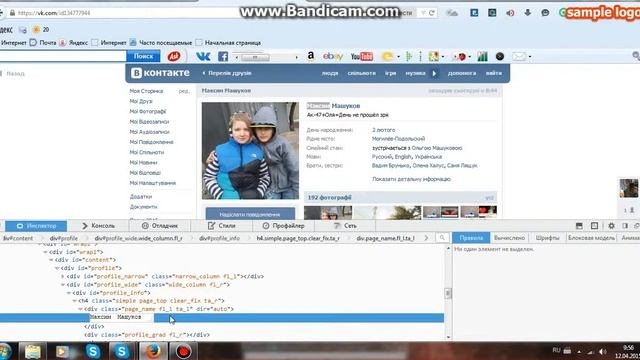Open Мої Аудіозаписи in sidebar

pyautogui.click(x=149, y=132)
